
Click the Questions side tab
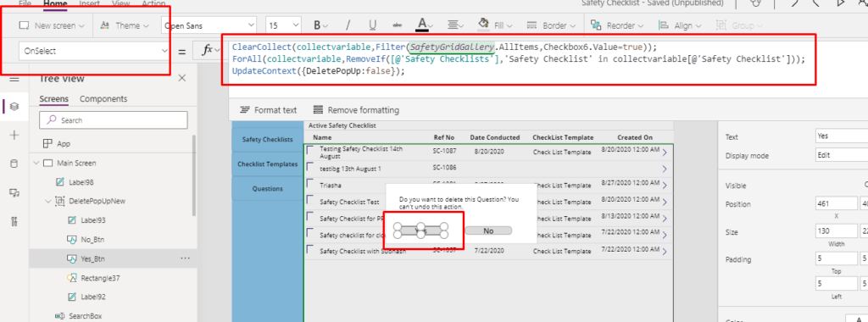pos(267,189)
